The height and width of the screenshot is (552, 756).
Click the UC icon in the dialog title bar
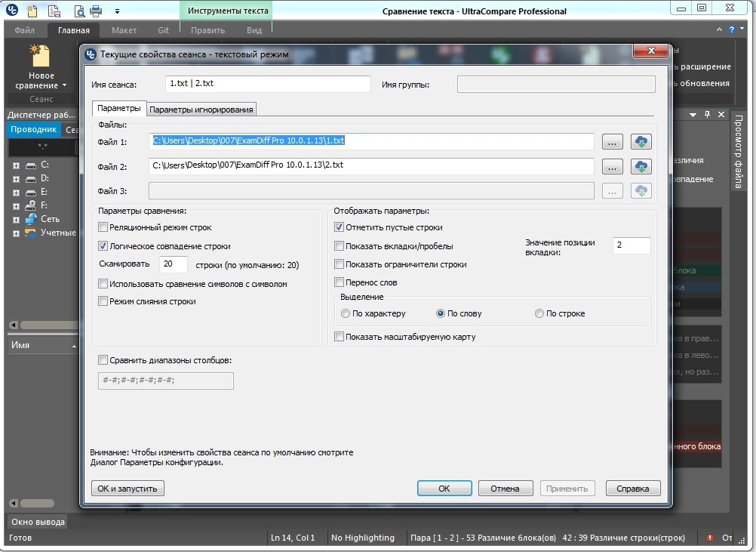click(x=90, y=54)
